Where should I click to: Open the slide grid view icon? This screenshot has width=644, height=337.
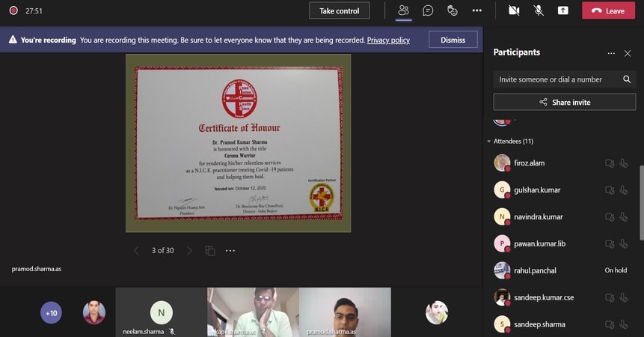[210, 251]
